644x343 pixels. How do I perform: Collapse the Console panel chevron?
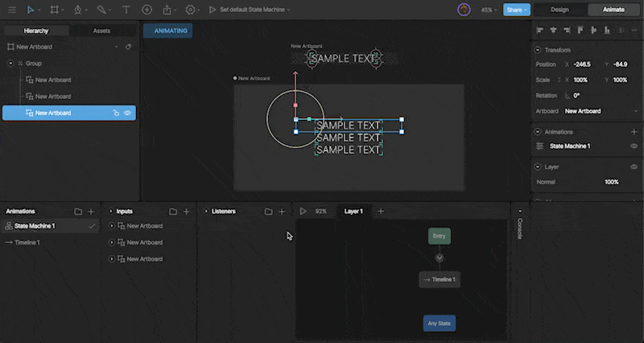520,212
